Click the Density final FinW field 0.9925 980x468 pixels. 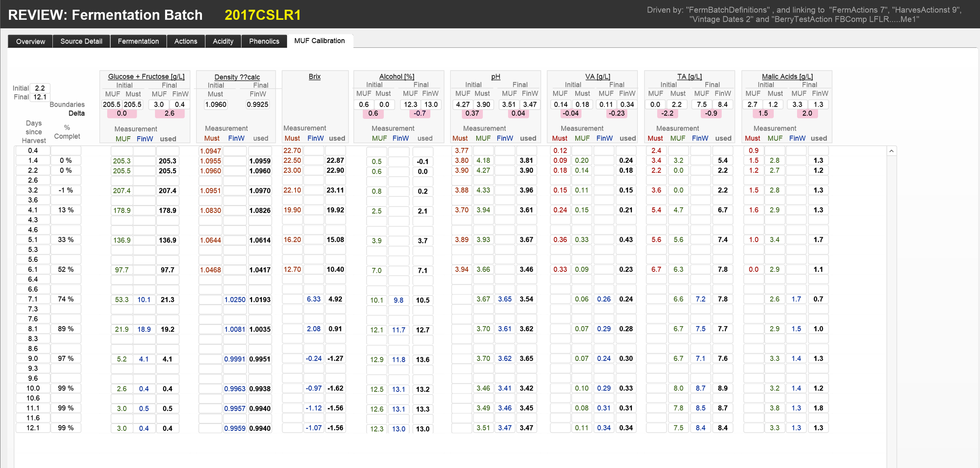258,105
